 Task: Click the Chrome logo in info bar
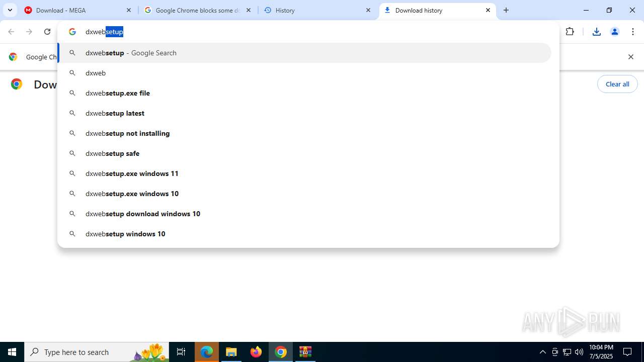coord(13,57)
